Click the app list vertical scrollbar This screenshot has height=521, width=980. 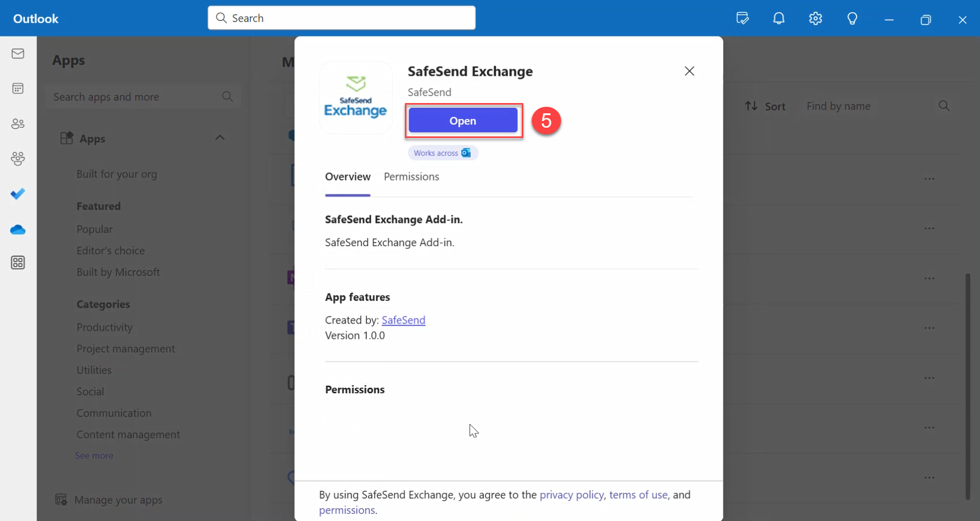tap(968, 386)
